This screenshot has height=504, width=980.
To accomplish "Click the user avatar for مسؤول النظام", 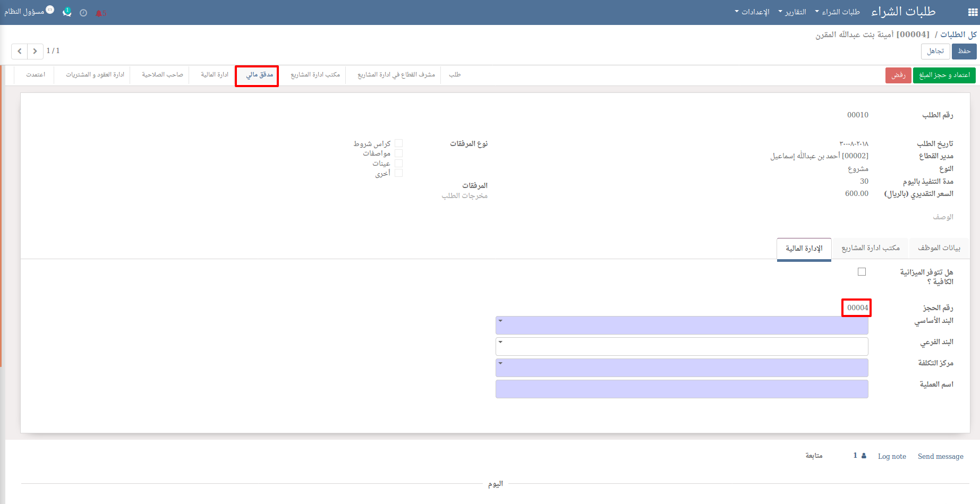I will (x=50, y=10).
